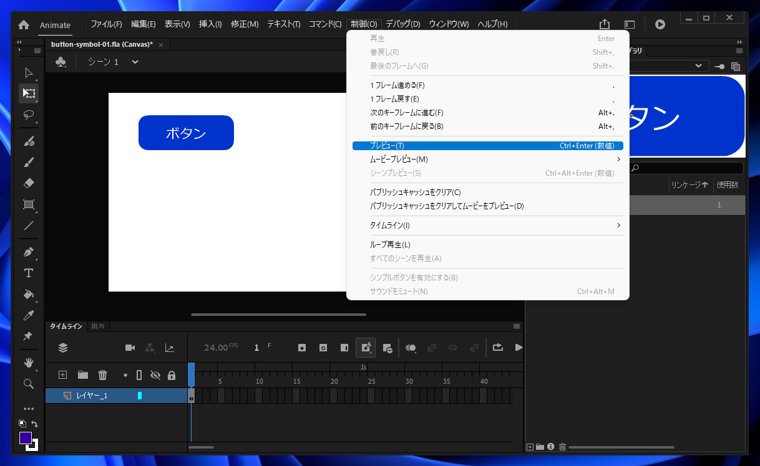Add a new layer folder in the timeline
760x466 pixels.
[83, 375]
